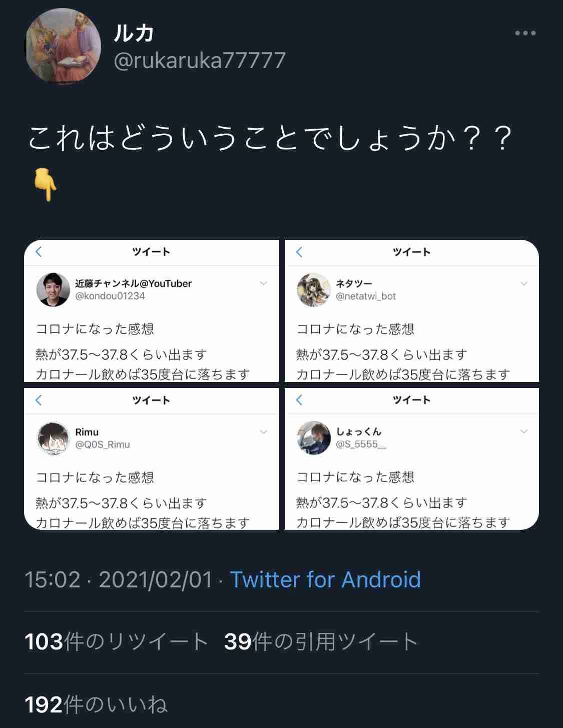The width and height of the screenshot is (563, 728).
Task: Open the Twitter for Android source link
Action: [x=325, y=580]
